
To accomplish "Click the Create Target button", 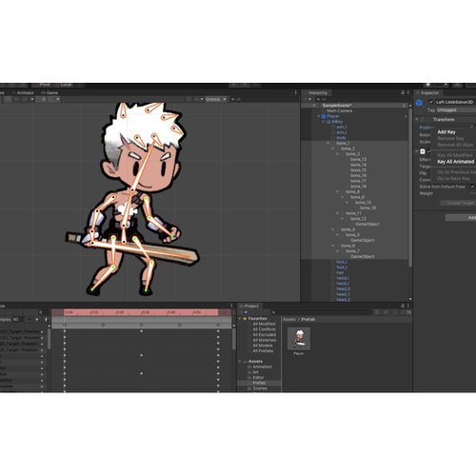I will pyautogui.click(x=458, y=203).
